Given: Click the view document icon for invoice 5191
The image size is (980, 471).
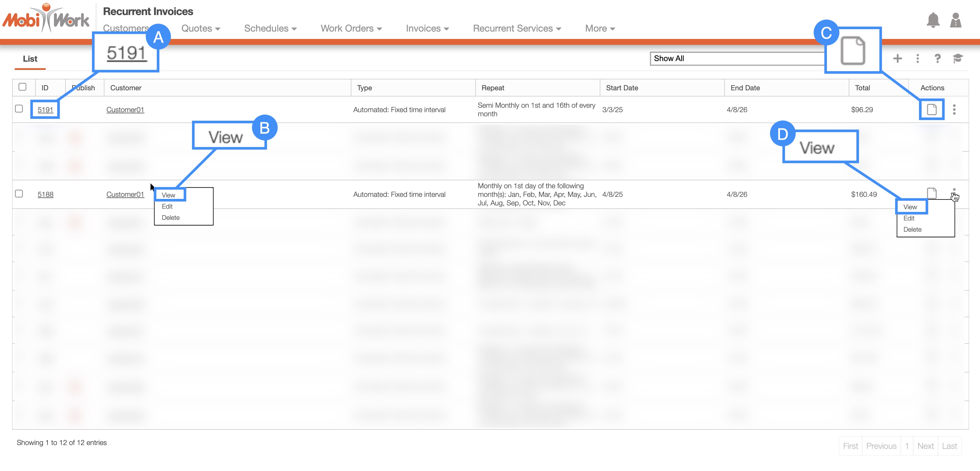Looking at the screenshot, I should tap(931, 109).
